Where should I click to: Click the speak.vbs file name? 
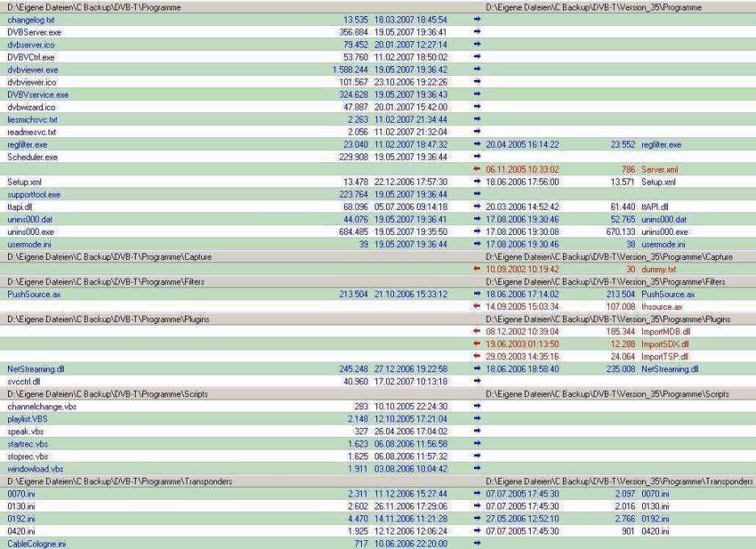coord(26,432)
